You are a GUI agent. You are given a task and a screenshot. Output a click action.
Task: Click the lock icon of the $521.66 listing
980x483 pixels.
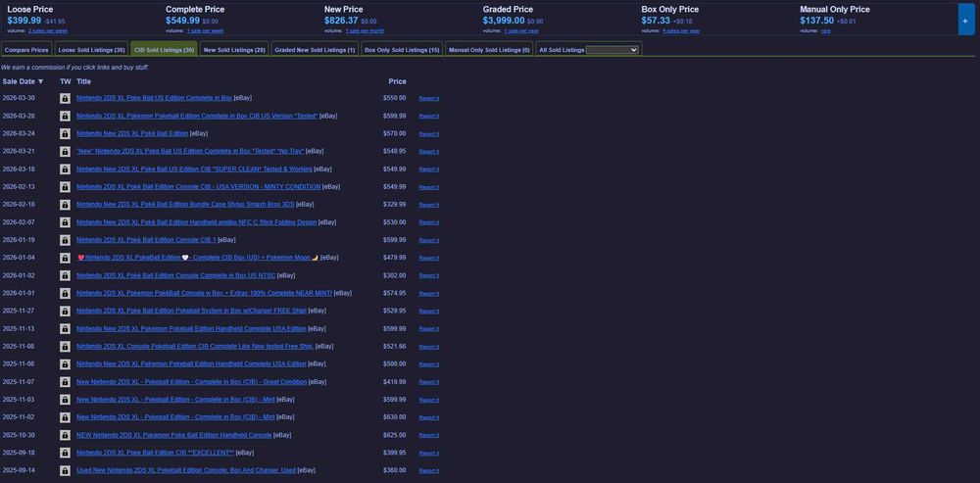pyautogui.click(x=65, y=346)
